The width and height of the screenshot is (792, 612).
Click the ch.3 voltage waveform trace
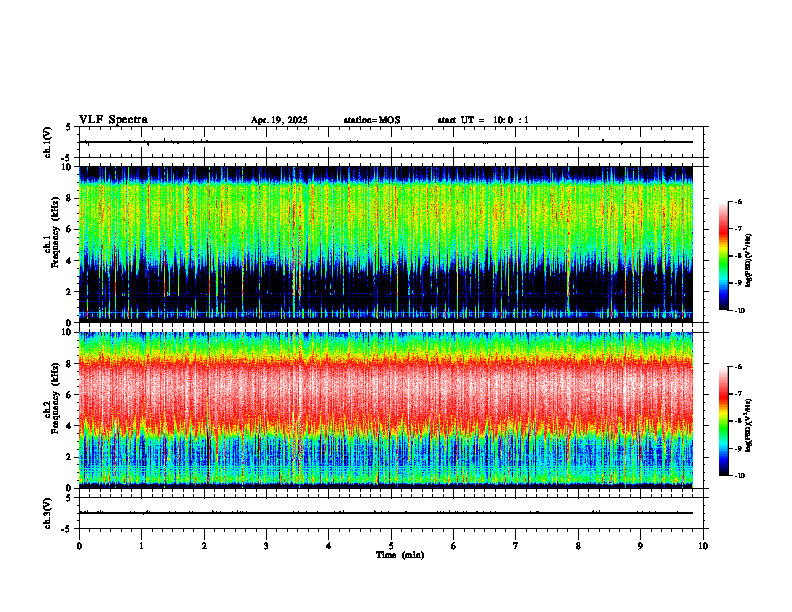click(386, 513)
